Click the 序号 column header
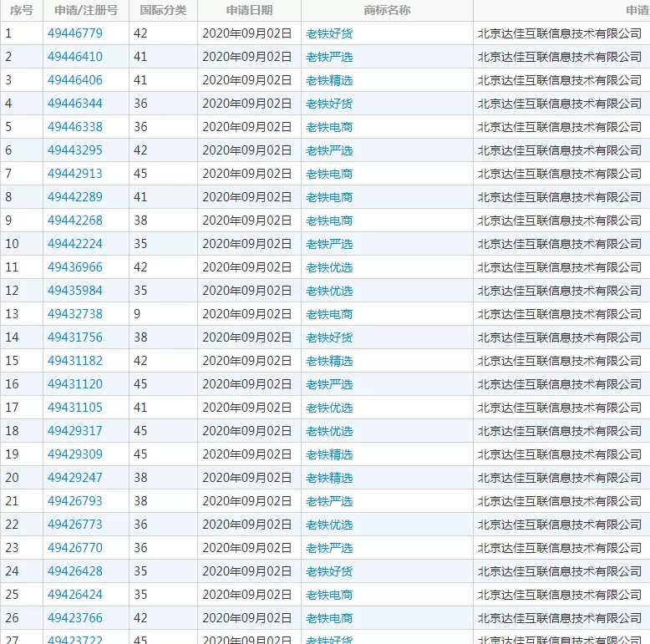Screen dimensions: 650x644 point(22,10)
